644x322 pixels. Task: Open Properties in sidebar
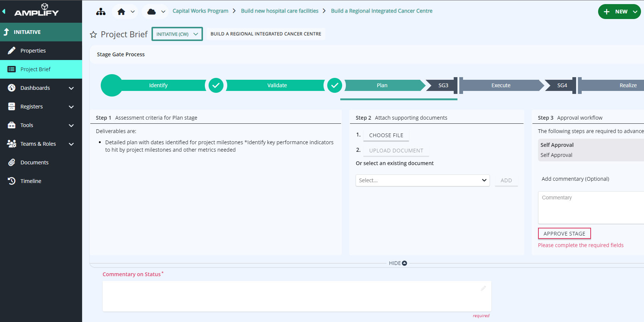pyautogui.click(x=41, y=51)
